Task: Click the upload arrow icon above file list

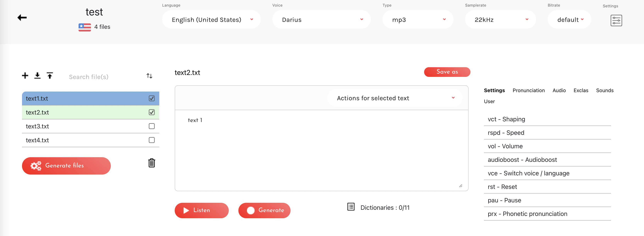Action: point(50,76)
